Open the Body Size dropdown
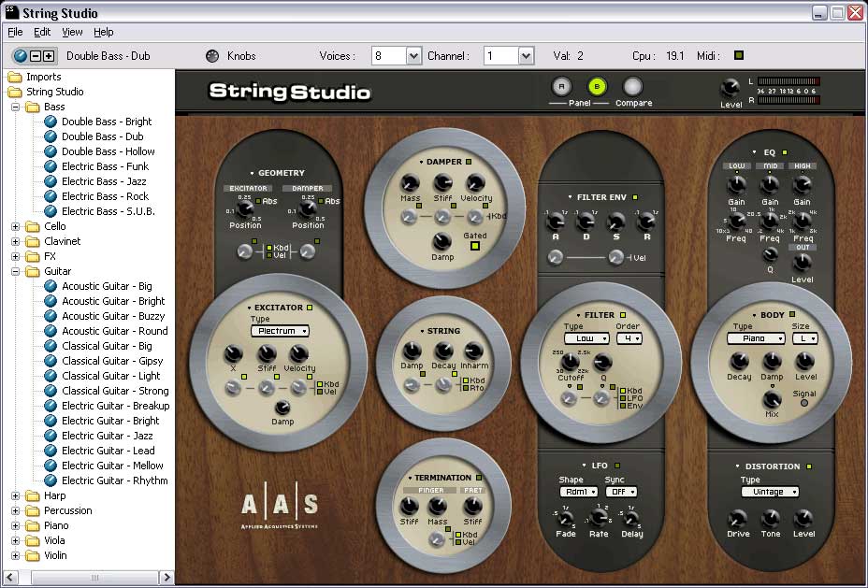The image size is (868, 588). pos(805,338)
